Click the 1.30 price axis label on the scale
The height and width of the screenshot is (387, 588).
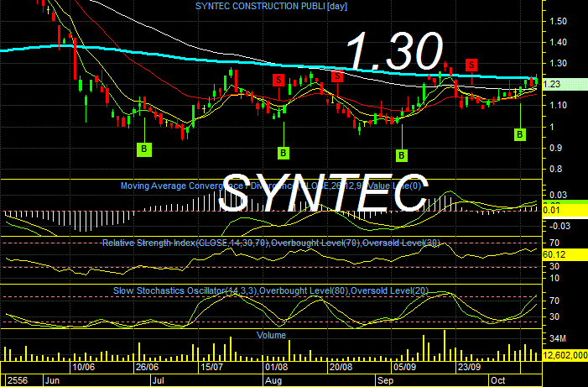pyautogui.click(x=558, y=64)
